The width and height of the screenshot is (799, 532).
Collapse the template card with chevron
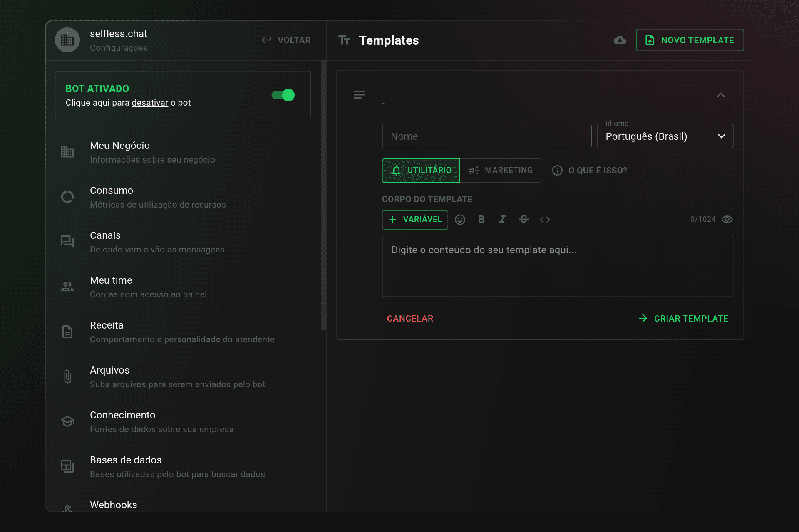point(721,95)
